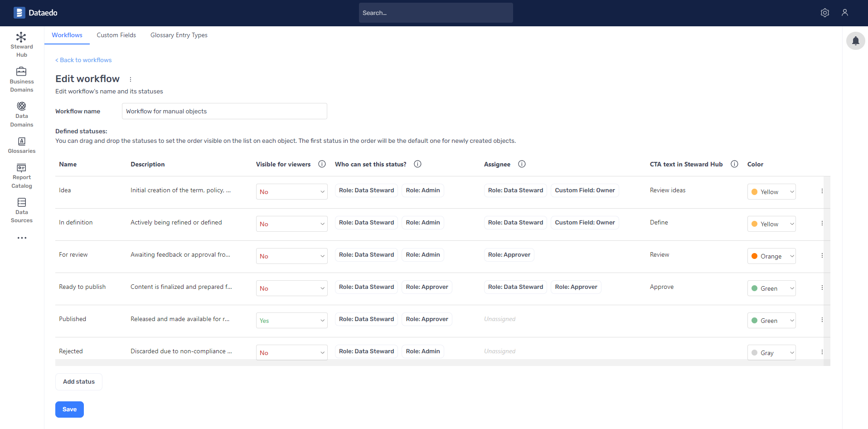Open Yellow color dropdown for Idea

coord(771,192)
